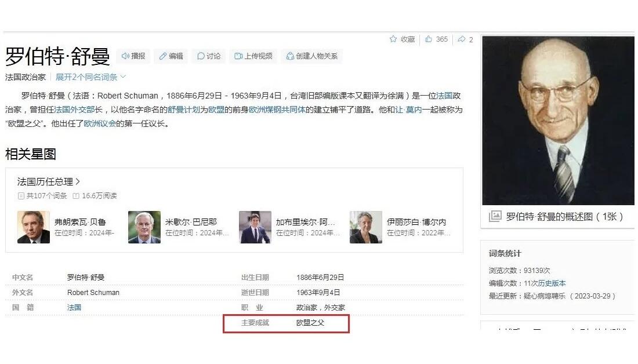Click the thumbs-up like icon
The height and width of the screenshot is (364, 638).
pyautogui.click(x=429, y=39)
